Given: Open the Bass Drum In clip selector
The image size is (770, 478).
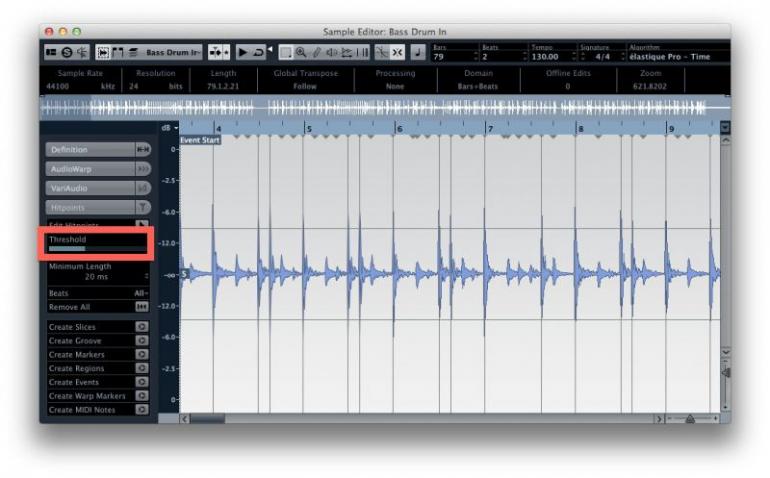Looking at the screenshot, I should tap(173, 52).
